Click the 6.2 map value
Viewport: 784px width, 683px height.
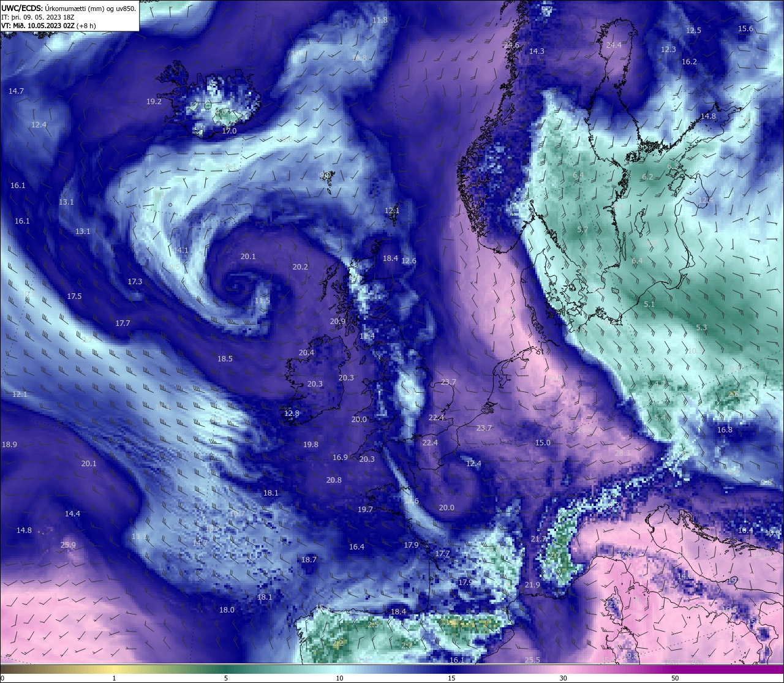647,177
